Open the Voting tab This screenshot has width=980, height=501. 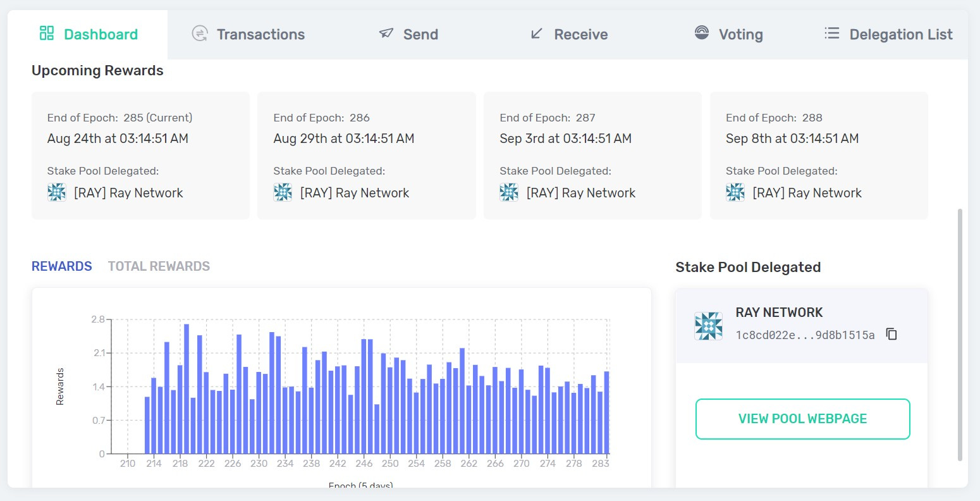728,34
